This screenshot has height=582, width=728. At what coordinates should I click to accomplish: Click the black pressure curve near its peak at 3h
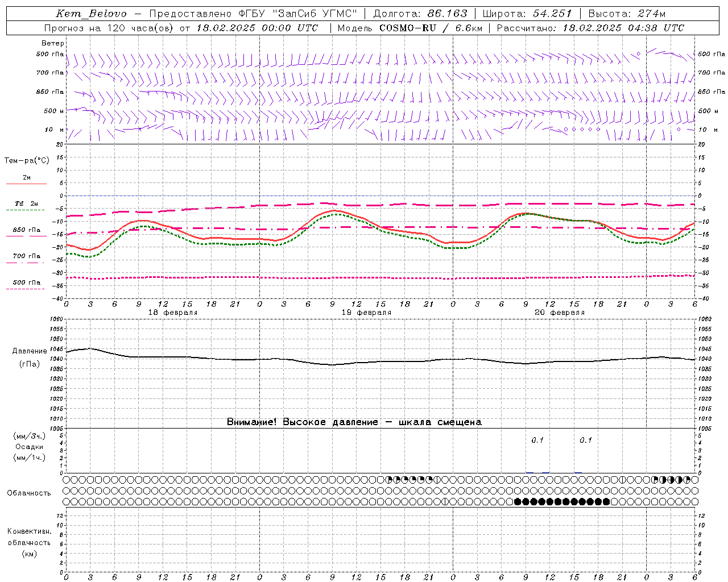click(90, 348)
